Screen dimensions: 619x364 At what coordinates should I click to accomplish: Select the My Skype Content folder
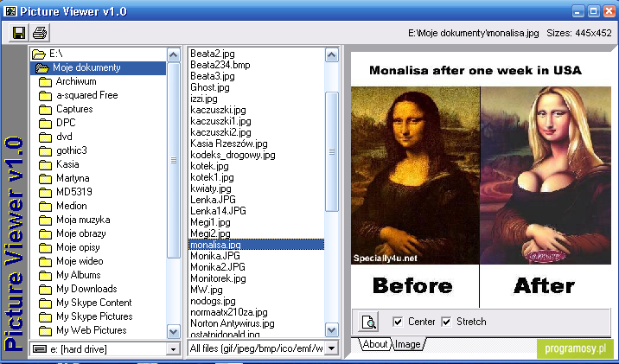click(x=94, y=303)
